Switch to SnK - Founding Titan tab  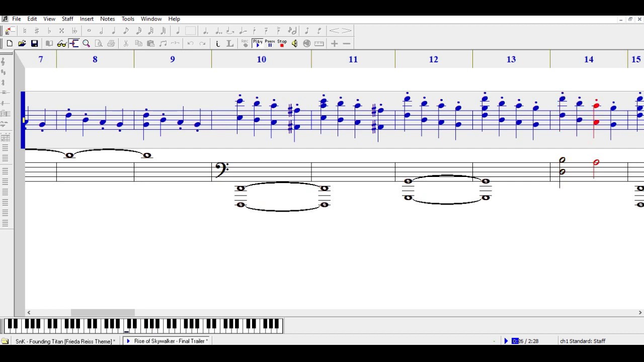pyautogui.click(x=65, y=341)
